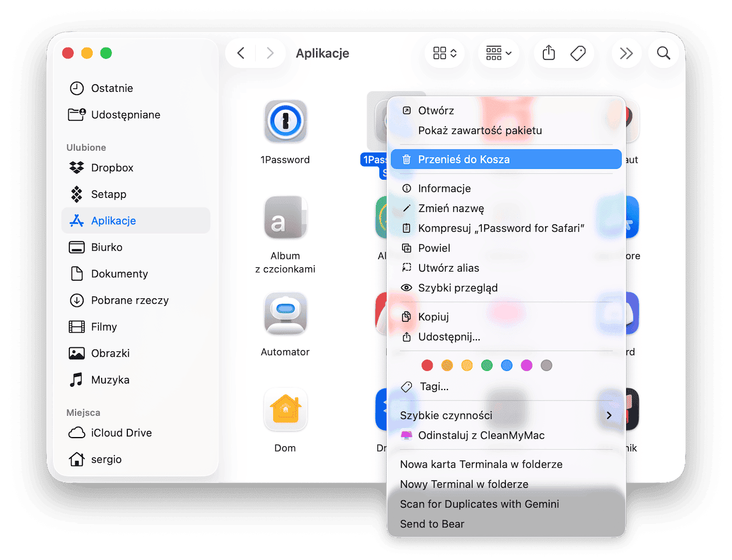
Task: Open Dokumenty in the sidebar
Action: coord(135,274)
